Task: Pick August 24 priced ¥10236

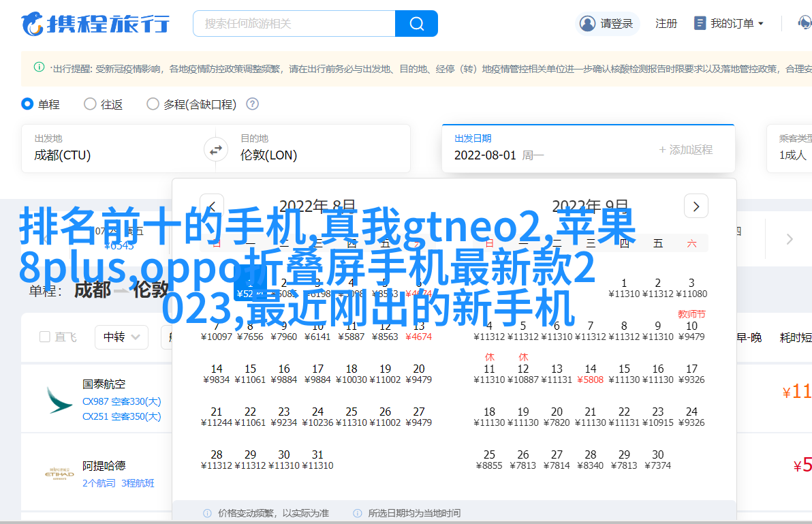Action: coord(317,417)
